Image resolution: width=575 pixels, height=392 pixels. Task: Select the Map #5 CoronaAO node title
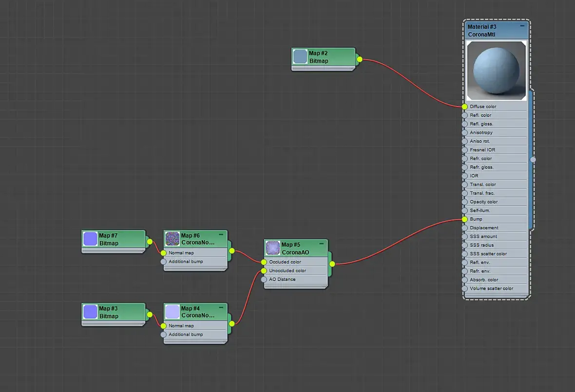coord(295,248)
